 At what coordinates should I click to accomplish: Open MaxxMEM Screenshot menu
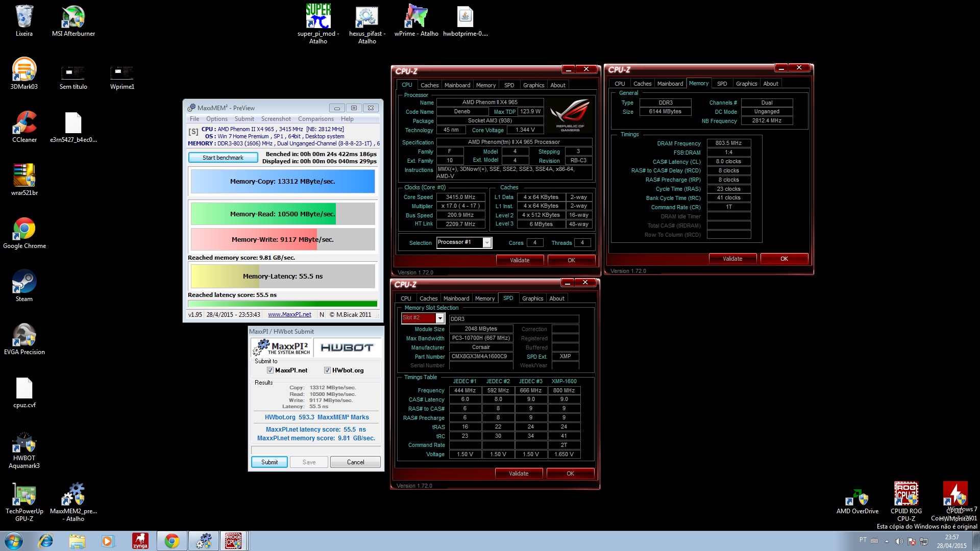pos(276,119)
